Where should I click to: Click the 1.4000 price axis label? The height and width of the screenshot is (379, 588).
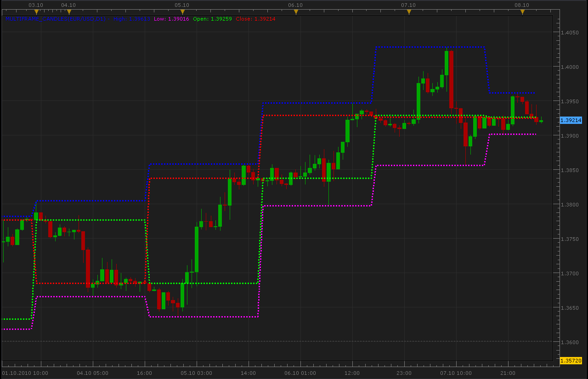570,67
